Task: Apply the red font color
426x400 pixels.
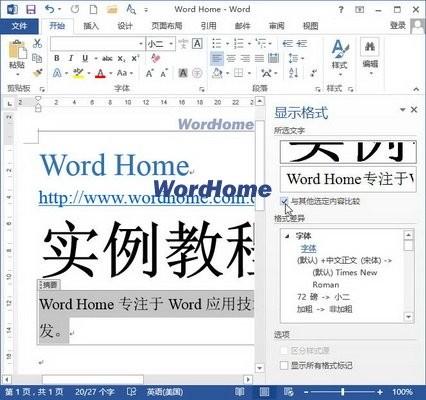Action: click(100, 73)
